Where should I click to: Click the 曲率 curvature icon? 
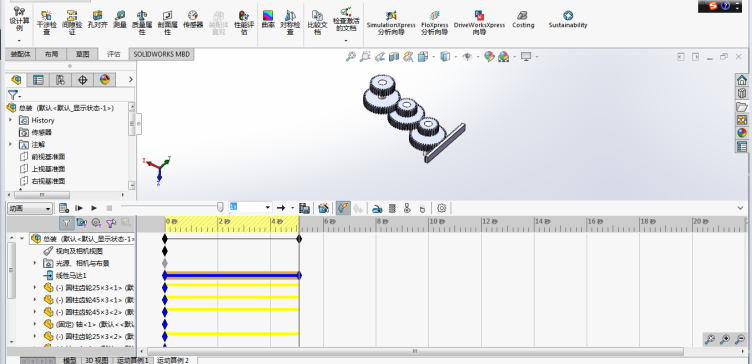268,19
